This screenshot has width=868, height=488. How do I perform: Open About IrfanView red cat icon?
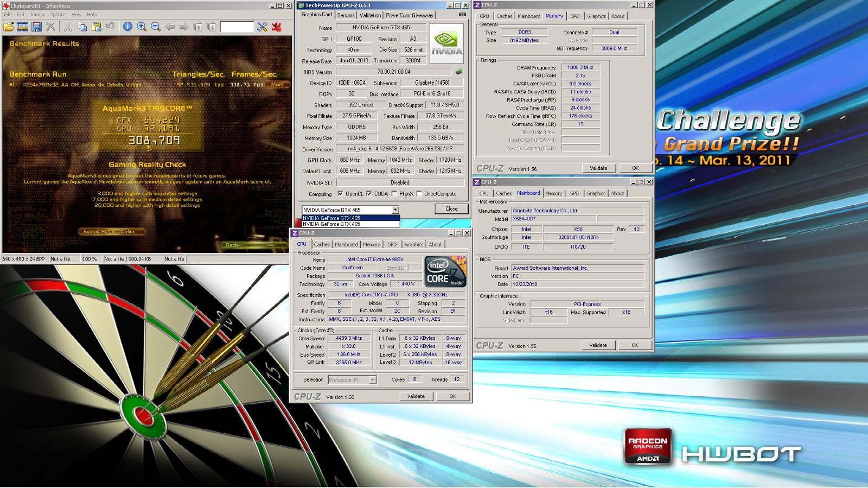276,27
